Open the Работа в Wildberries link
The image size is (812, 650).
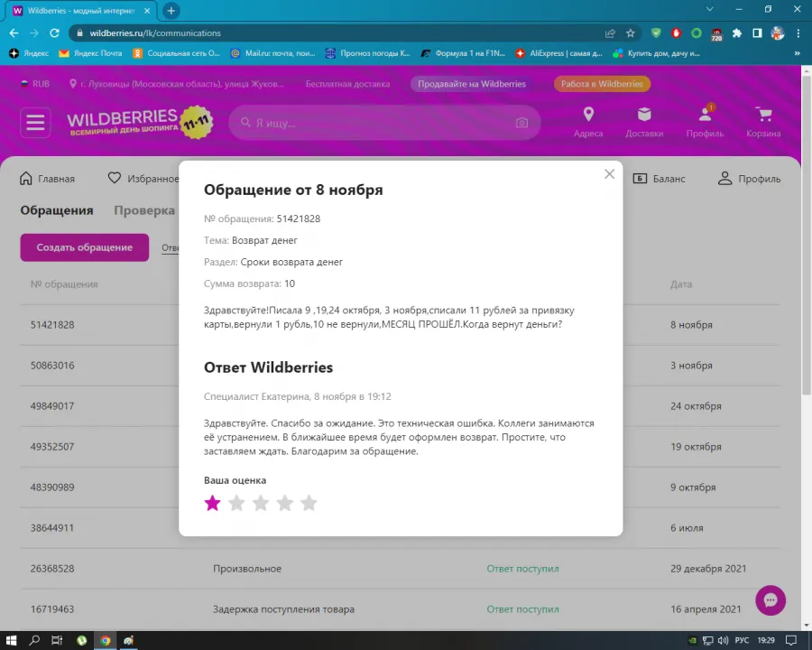coord(602,84)
